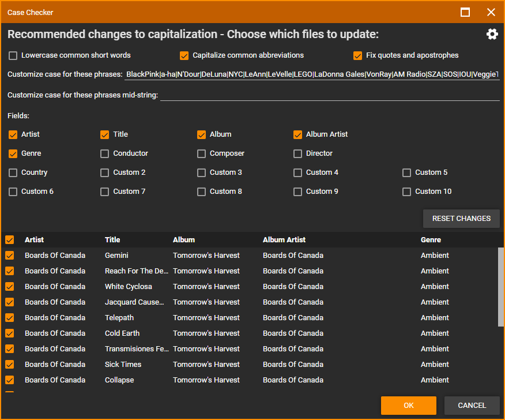Confirm changes with the OK button

(x=408, y=406)
